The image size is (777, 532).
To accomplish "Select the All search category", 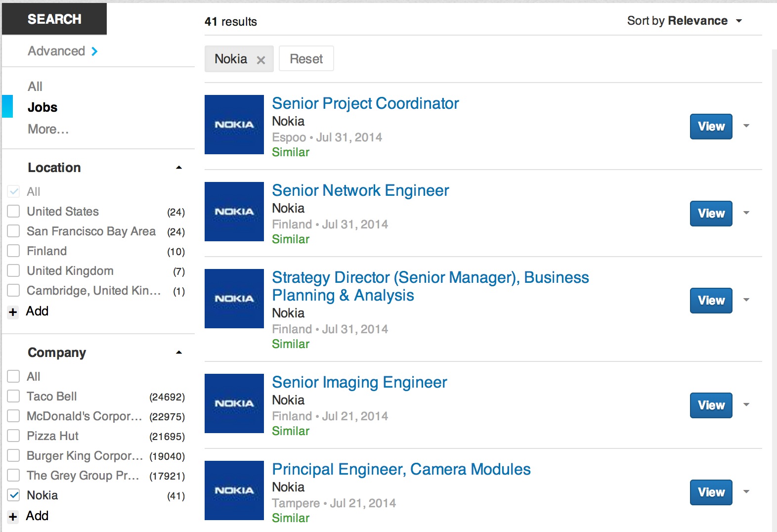I will point(35,87).
